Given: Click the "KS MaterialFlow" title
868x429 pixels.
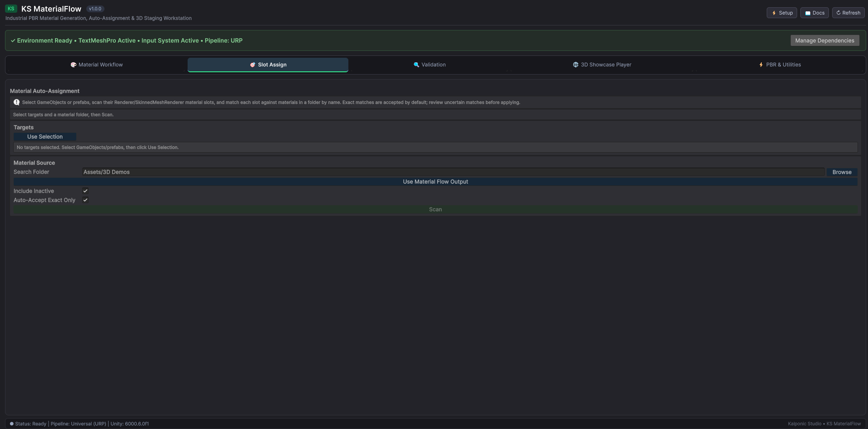Looking at the screenshot, I should point(51,9).
